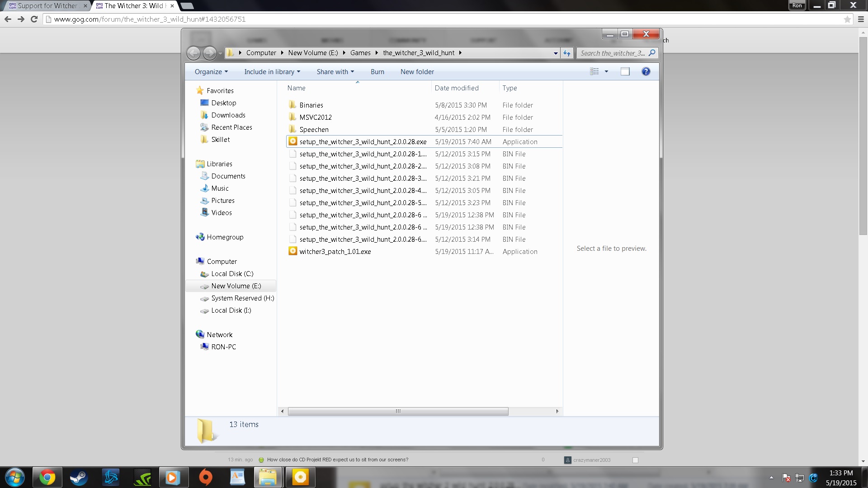Image resolution: width=868 pixels, height=488 pixels.
Task: Open Desktop in the navigation pane
Action: tap(223, 103)
